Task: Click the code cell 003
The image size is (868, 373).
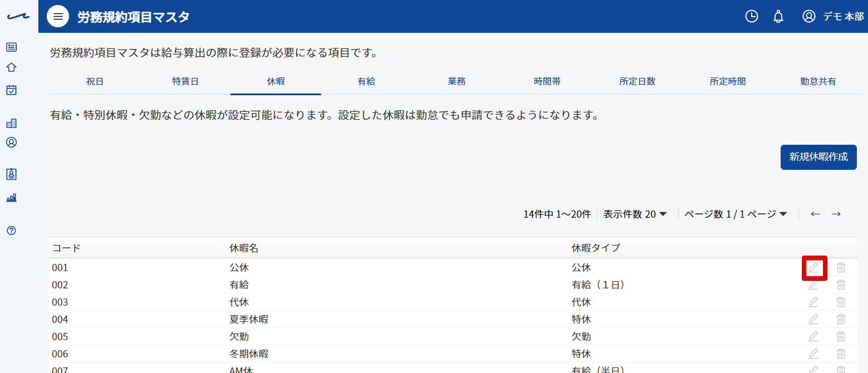Action: [x=60, y=302]
